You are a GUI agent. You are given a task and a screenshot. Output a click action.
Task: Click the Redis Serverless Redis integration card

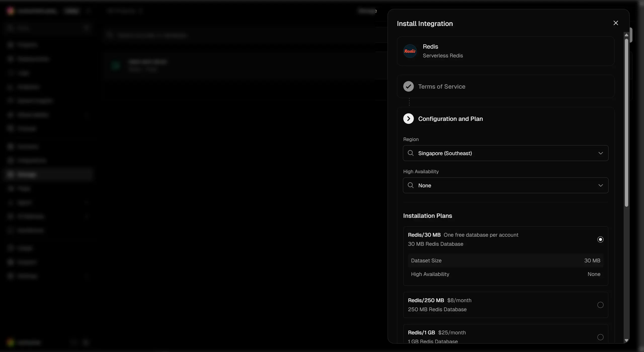pos(506,51)
